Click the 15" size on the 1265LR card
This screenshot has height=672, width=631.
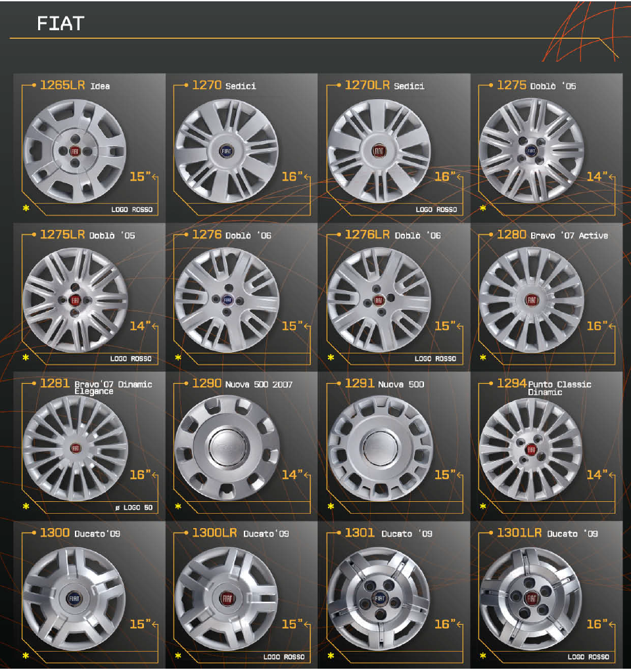click(x=140, y=176)
